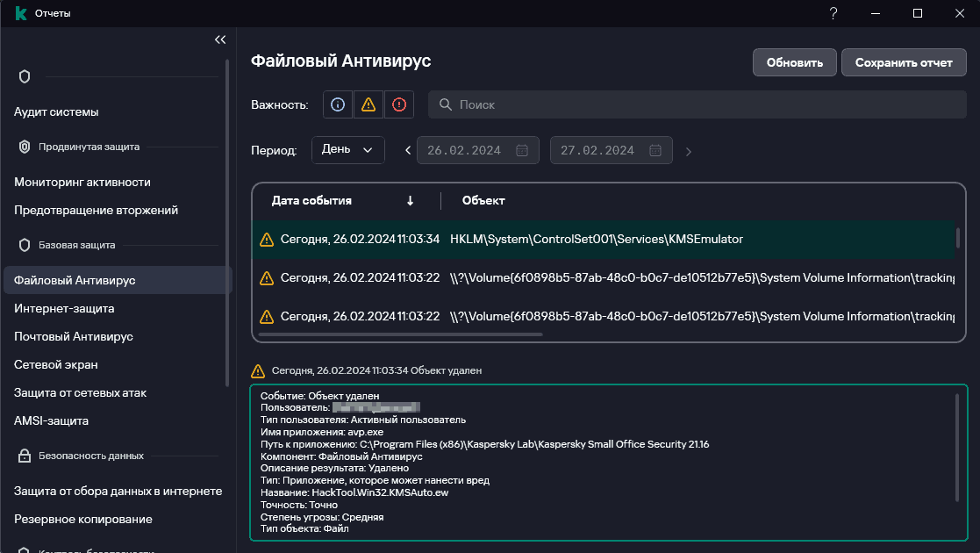The image size is (980, 553).
Task: Go to previous period arrow
Action: point(408,150)
